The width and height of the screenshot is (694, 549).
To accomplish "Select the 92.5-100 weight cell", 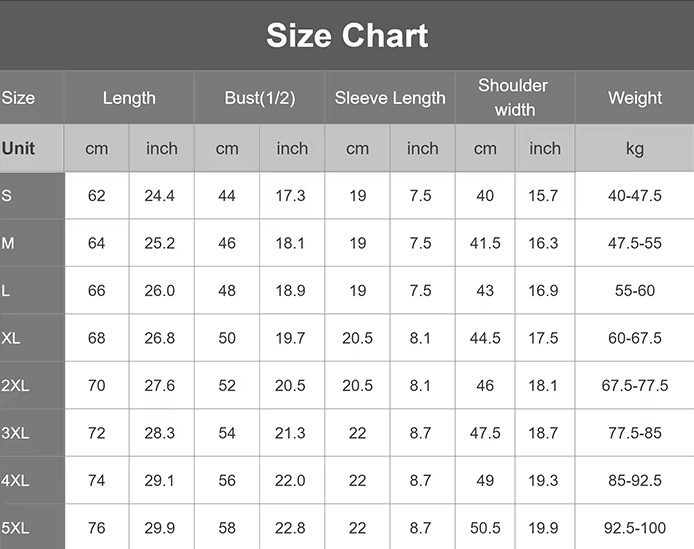I will coord(634,528).
